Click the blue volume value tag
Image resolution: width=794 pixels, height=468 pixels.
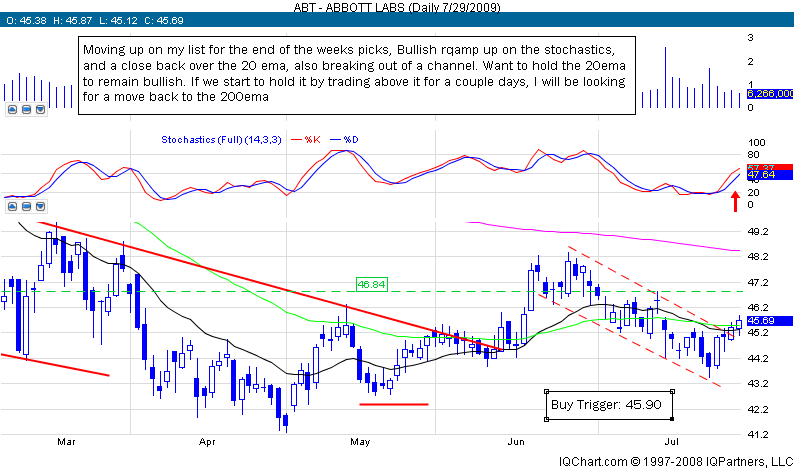point(770,93)
